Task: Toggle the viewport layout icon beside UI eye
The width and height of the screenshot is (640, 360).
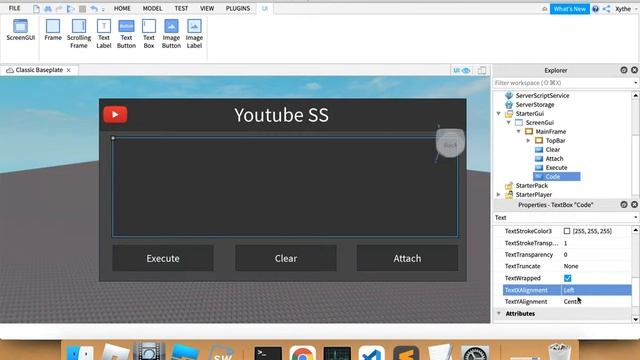Action: click(482, 70)
